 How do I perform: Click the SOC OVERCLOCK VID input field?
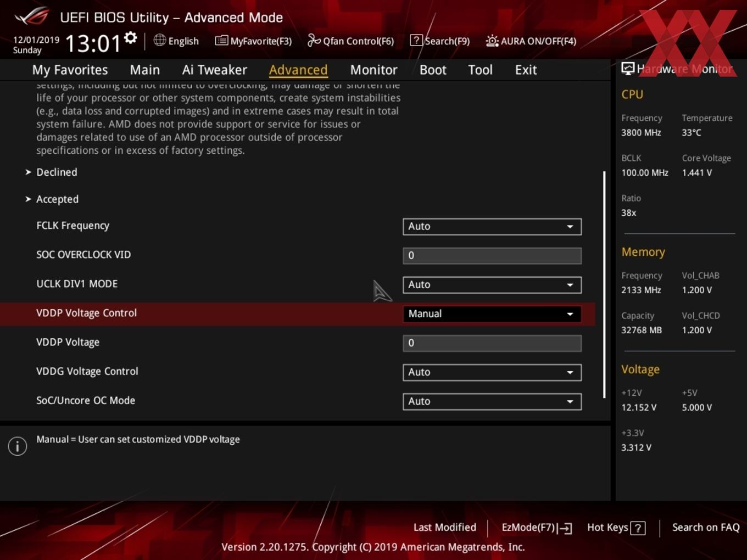pyautogui.click(x=492, y=255)
